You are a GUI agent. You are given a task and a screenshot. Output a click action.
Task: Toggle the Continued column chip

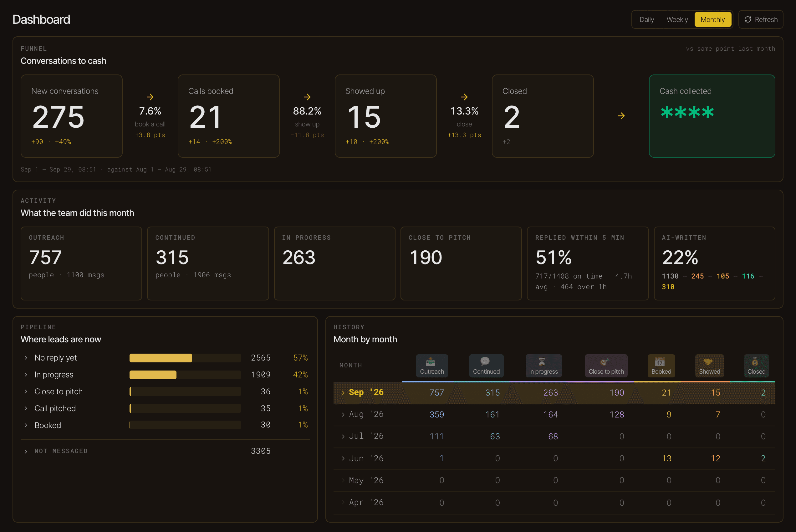(486, 366)
